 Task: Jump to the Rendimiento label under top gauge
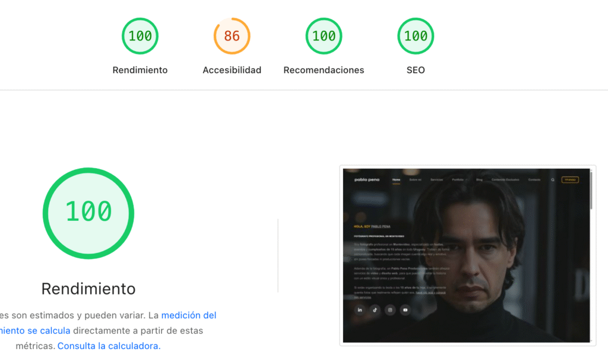pyautogui.click(x=140, y=70)
